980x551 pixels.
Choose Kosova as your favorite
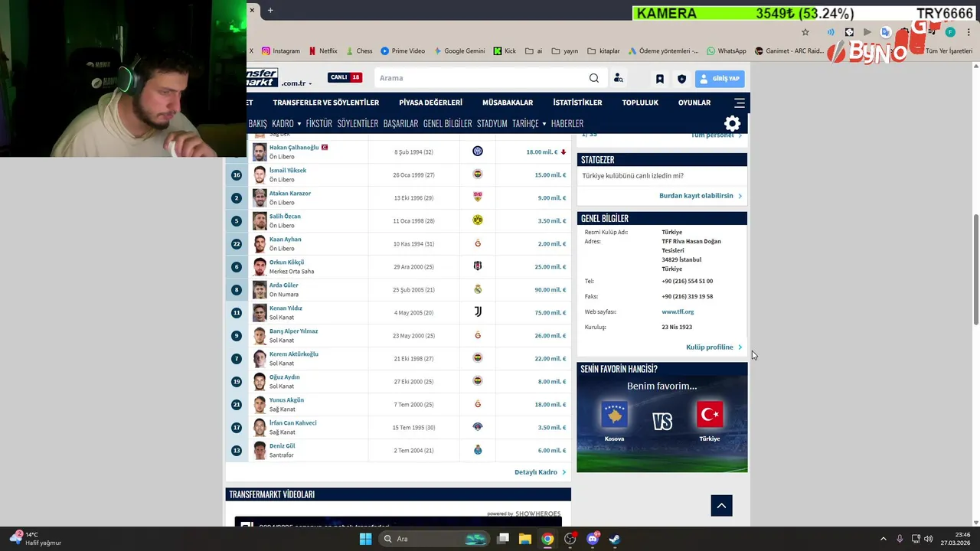coord(614,421)
